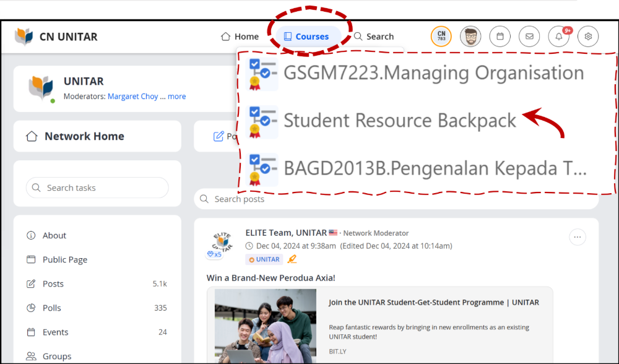Click the Events count 24
This screenshot has height=364, width=619.
[162, 332]
